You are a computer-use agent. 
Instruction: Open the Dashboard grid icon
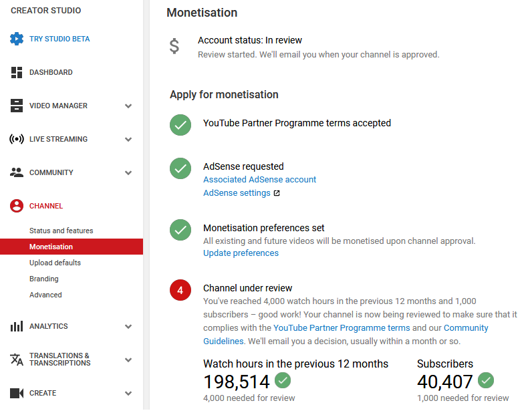coord(17,73)
